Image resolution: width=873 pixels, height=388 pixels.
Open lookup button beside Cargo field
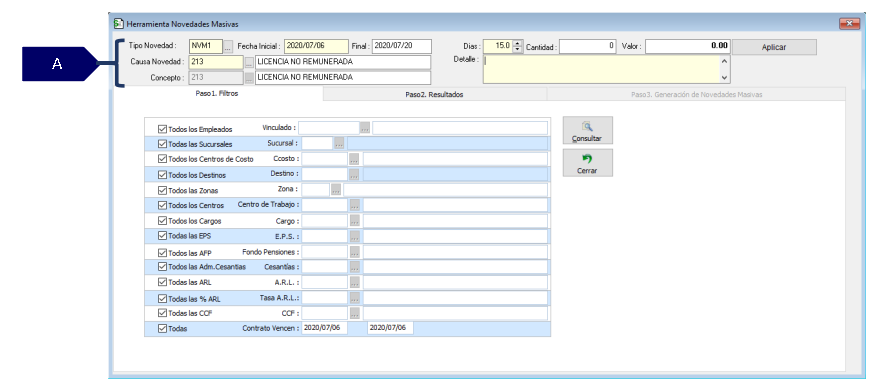click(x=354, y=221)
